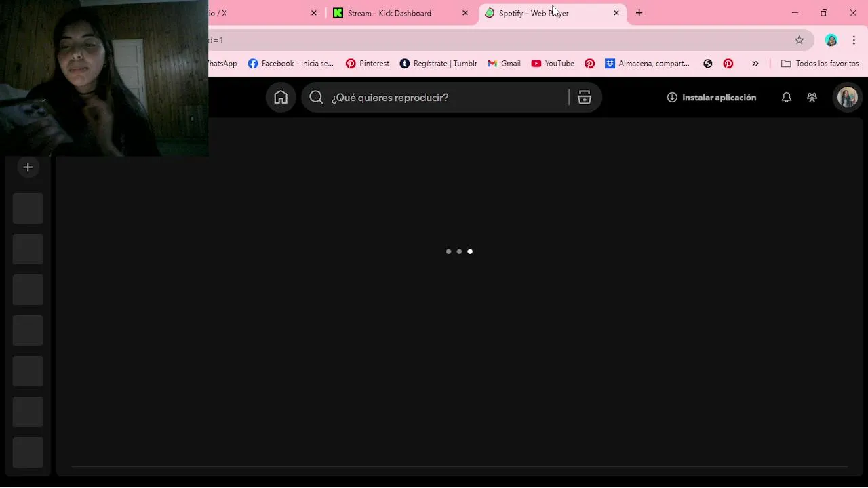This screenshot has height=488, width=868.
Task: Open Chrome profile avatar
Action: click(x=831, y=40)
